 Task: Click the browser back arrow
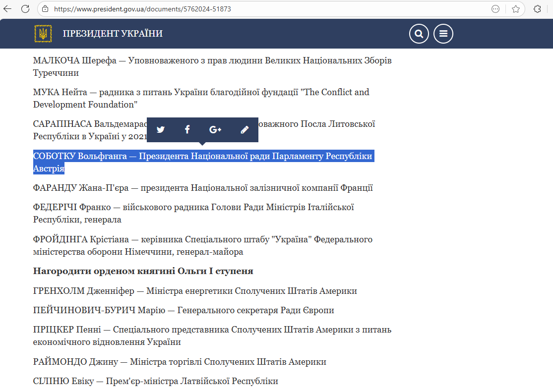coord(7,9)
